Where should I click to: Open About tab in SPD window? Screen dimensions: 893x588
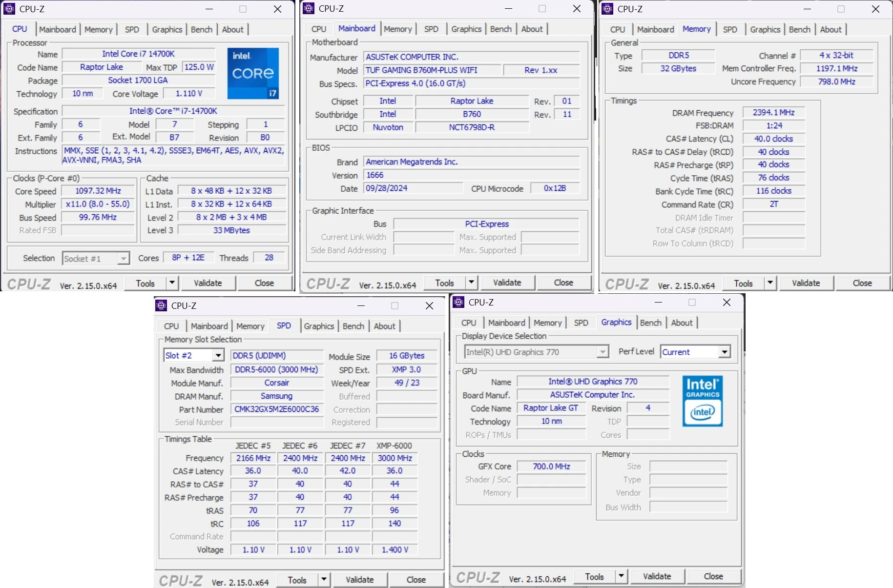coord(385,326)
